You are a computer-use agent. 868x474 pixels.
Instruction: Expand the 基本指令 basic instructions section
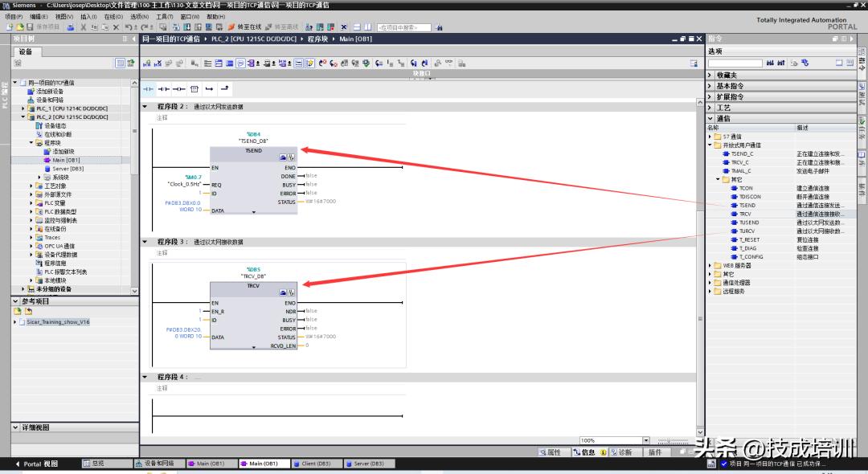710,86
